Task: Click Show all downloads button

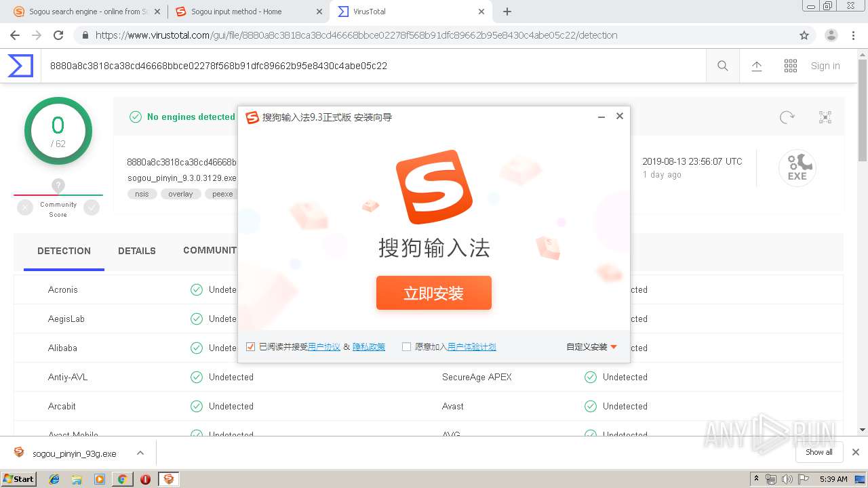Action: (x=819, y=452)
